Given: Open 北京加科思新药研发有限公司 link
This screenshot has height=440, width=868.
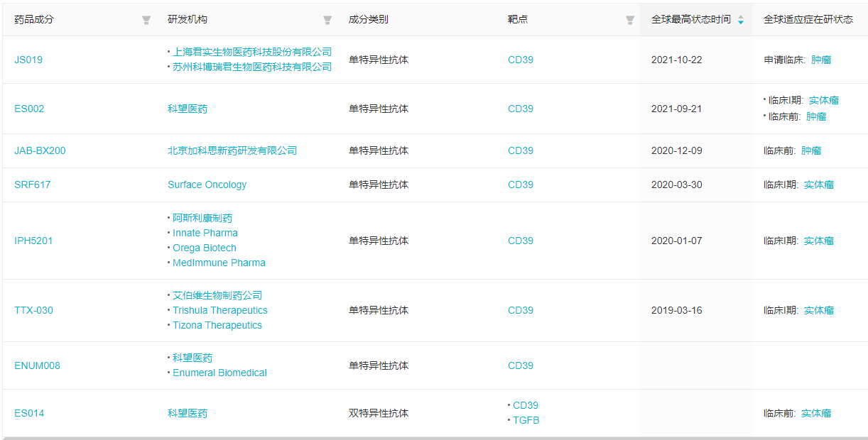Looking at the screenshot, I should click(232, 150).
